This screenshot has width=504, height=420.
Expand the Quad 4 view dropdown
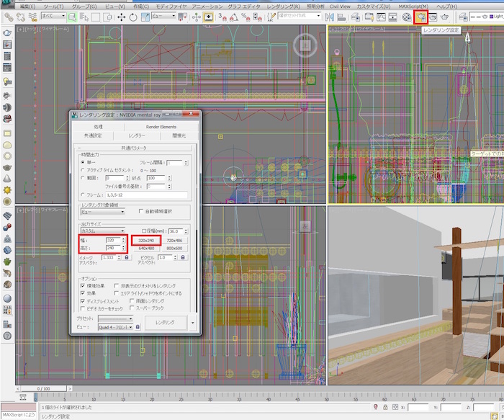coord(115,326)
